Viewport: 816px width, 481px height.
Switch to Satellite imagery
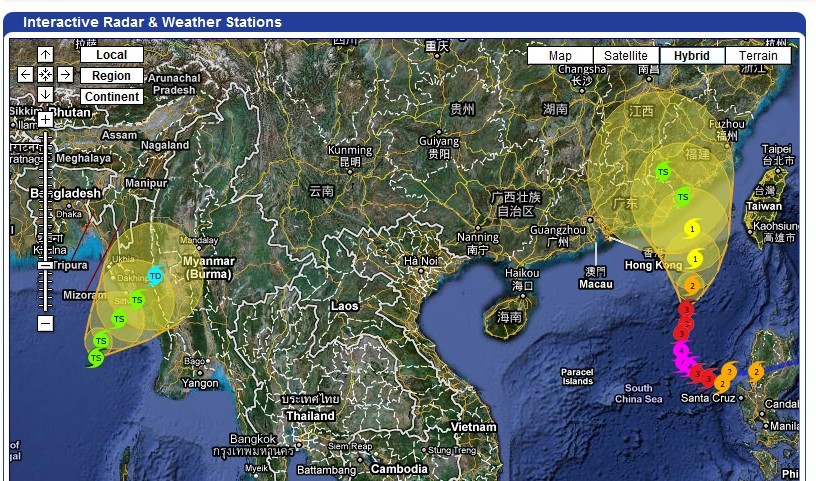pyautogui.click(x=626, y=56)
